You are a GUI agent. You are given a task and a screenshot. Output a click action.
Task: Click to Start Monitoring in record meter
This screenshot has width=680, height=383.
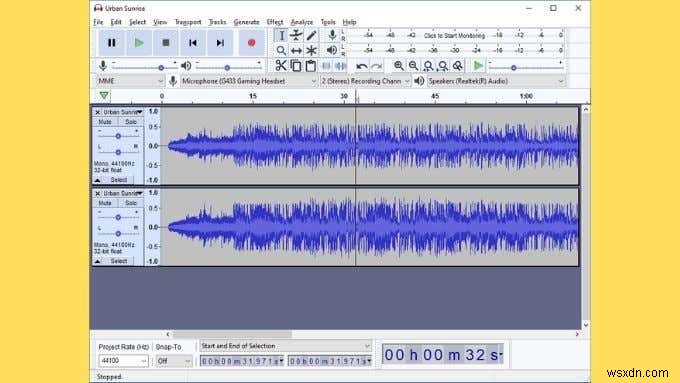[454, 36]
